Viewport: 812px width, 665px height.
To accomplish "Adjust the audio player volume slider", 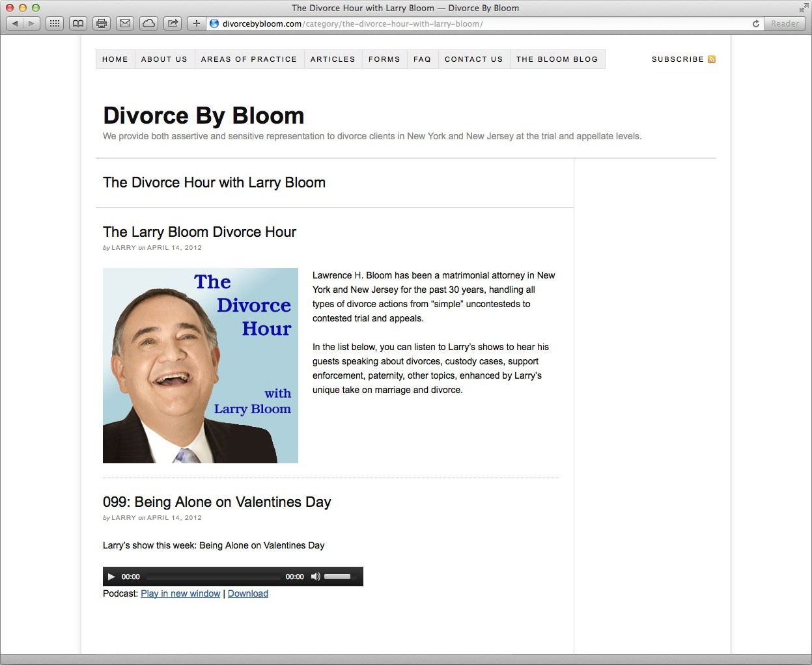I will pyautogui.click(x=340, y=577).
